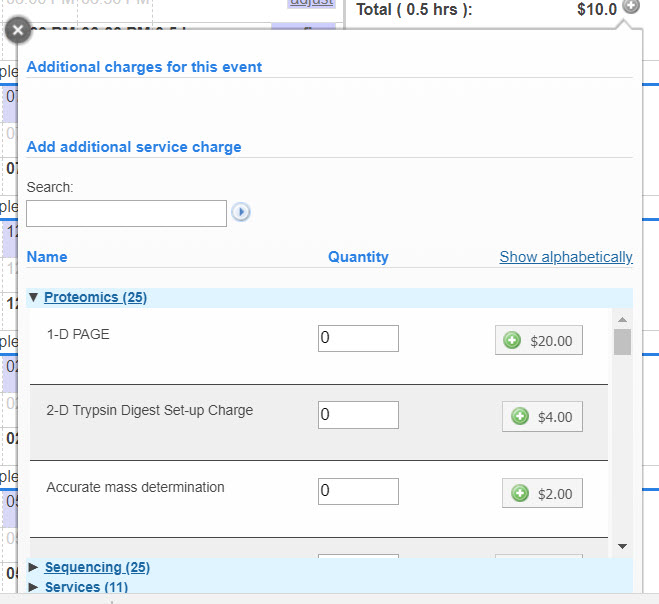The width and height of the screenshot is (659, 604).
Task: Add 1-D PAGE charge for $20.00
Action: pos(539,341)
